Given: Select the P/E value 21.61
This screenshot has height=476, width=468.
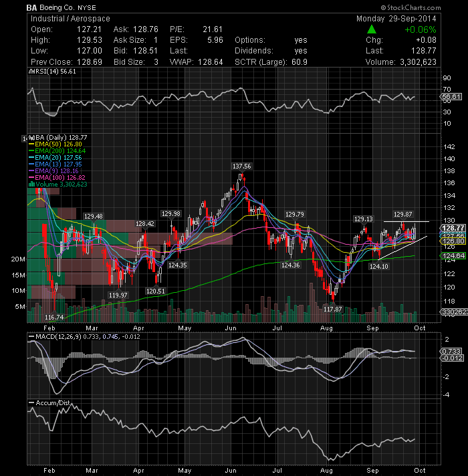Looking at the screenshot, I should (213, 29).
